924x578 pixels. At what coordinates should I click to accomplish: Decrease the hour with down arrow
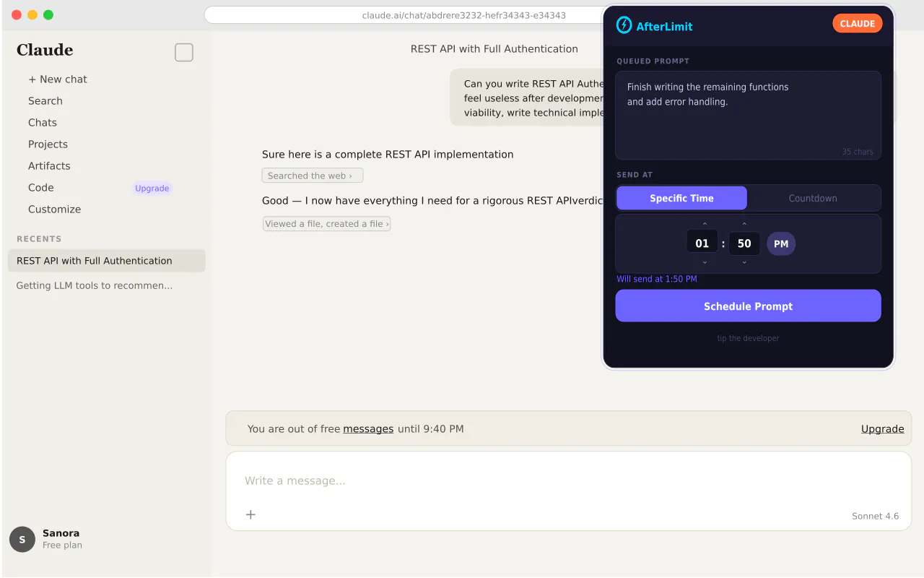(x=705, y=262)
